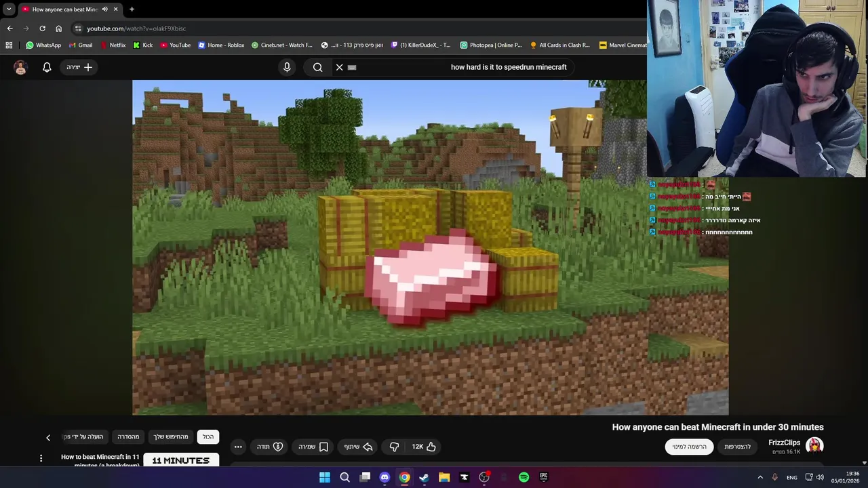868x488 pixels.
Task: Open a new browser tab
Action: [x=132, y=9]
